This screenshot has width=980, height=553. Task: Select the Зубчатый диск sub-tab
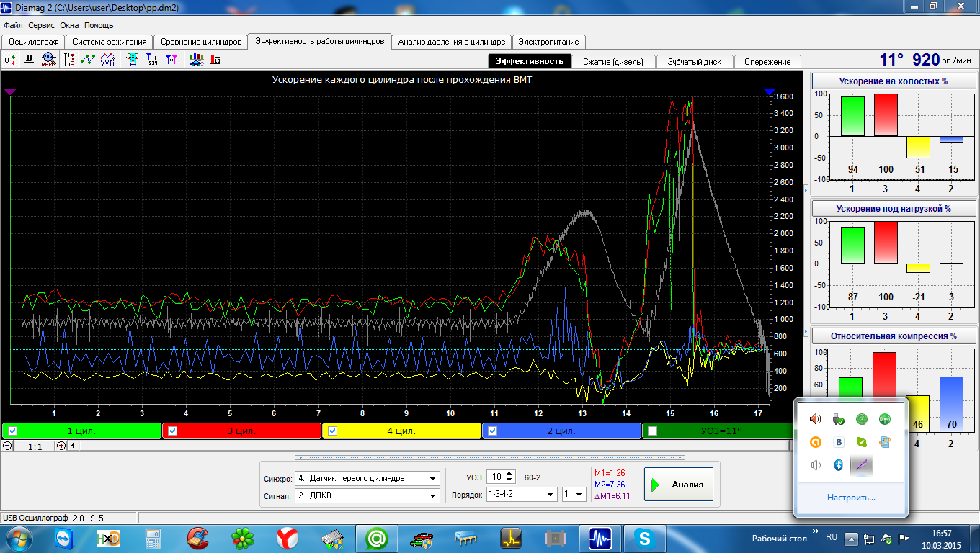tap(695, 61)
